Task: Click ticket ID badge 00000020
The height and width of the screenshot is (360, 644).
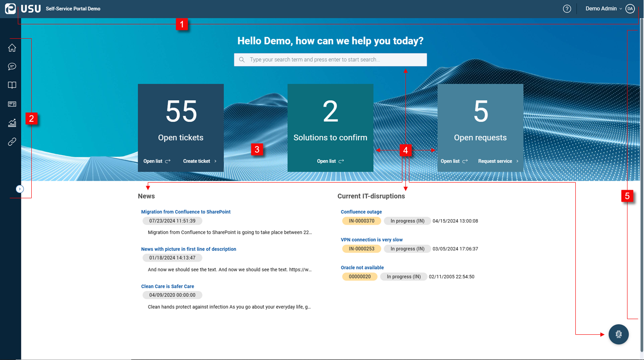Action: click(x=360, y=277)
